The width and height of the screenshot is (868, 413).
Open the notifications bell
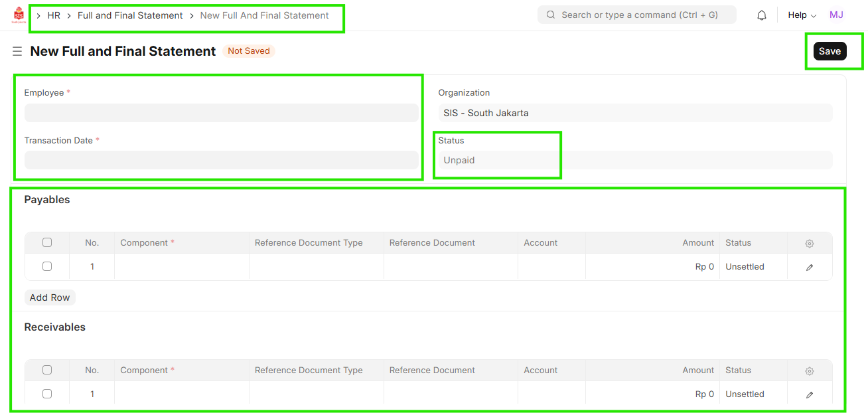pyautogui.click(x=762, y=15)
